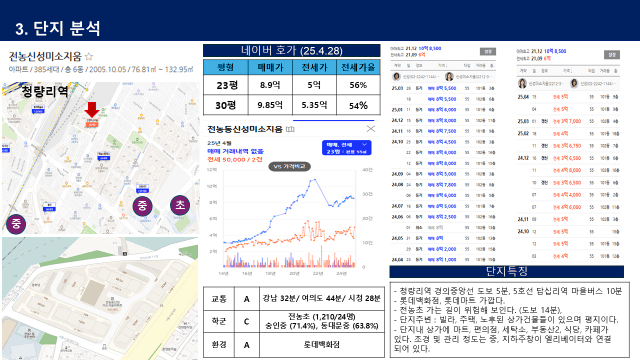Click the 54% cell
This screenshot has width=640, height=360.
[x=358, y=105]
